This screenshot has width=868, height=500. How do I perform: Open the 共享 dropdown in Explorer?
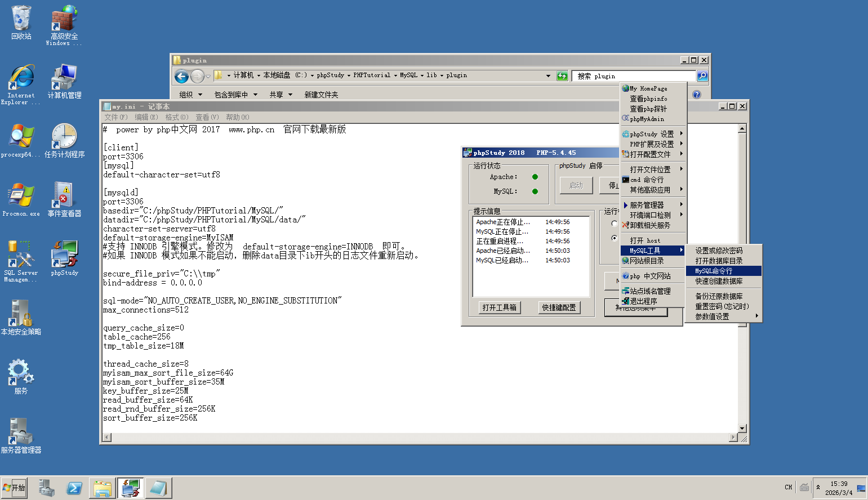click(x=281, y=95)
